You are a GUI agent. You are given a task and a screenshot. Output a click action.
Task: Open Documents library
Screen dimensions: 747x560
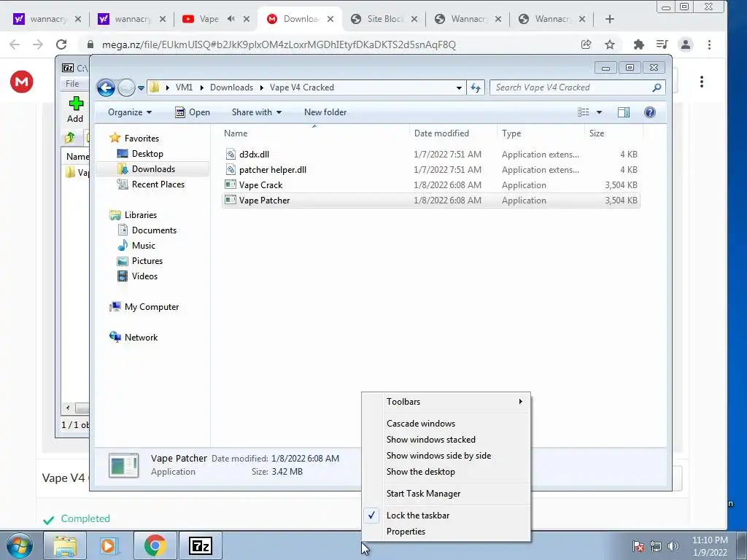tap(147, 230)
